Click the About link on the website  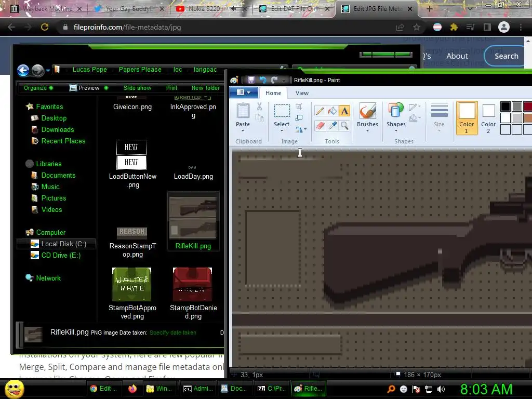(457, 56)
